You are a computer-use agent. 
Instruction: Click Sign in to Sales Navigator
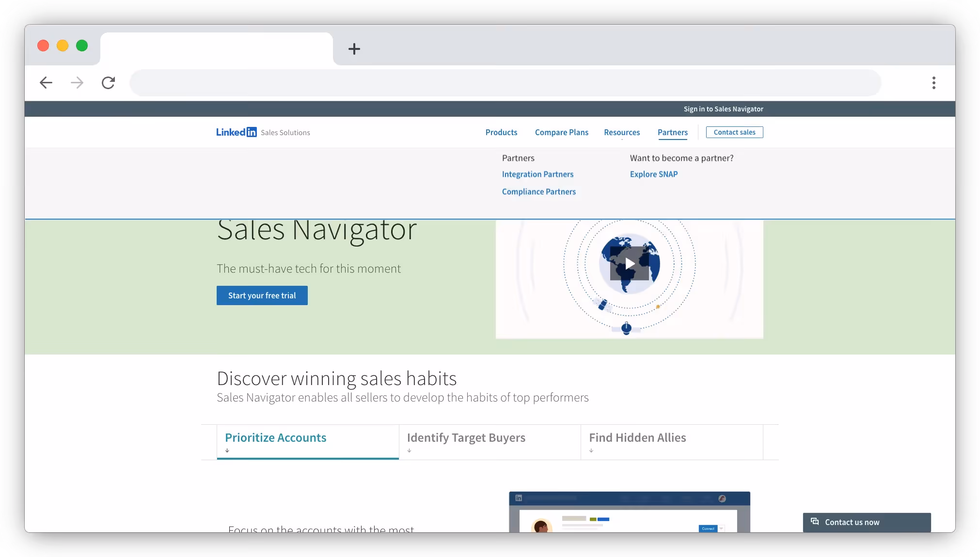(723, 108)
